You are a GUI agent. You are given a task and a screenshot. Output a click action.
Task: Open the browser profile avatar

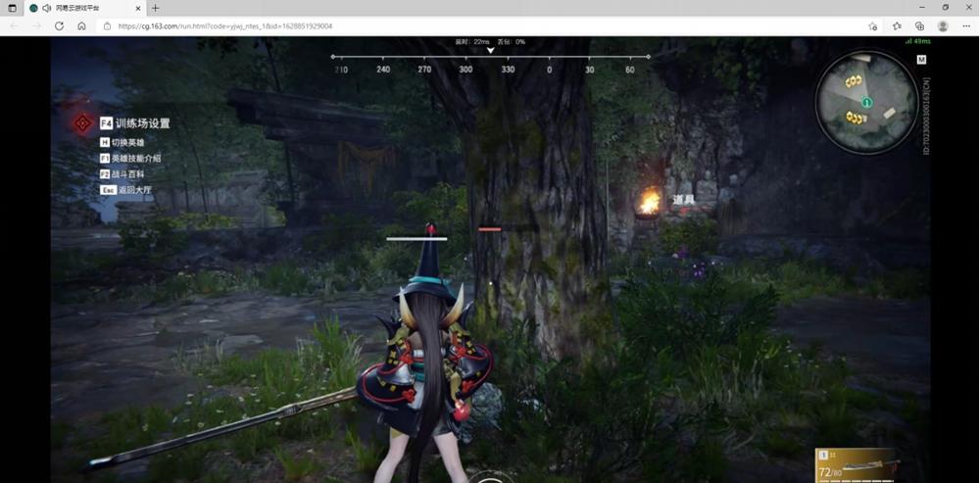click(943, 26)
